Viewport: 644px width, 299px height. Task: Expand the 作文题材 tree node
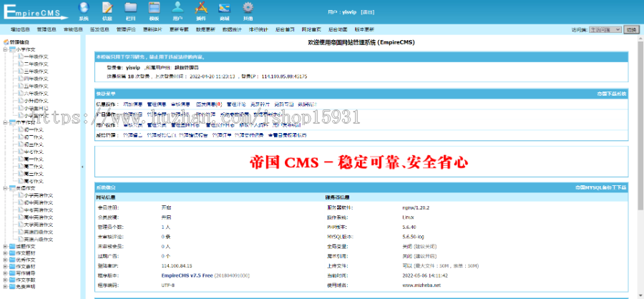5,254
